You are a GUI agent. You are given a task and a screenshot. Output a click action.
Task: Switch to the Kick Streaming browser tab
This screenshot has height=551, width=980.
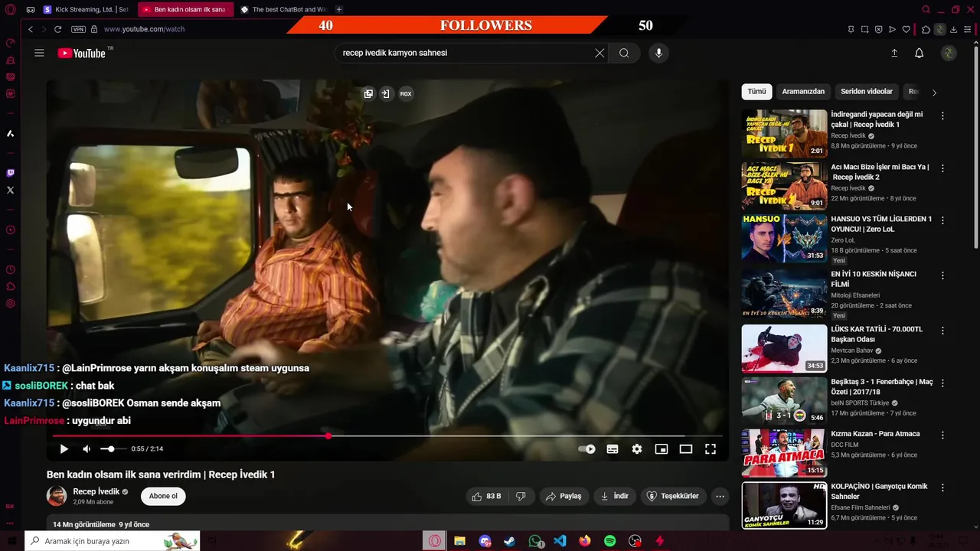(86, 9)
